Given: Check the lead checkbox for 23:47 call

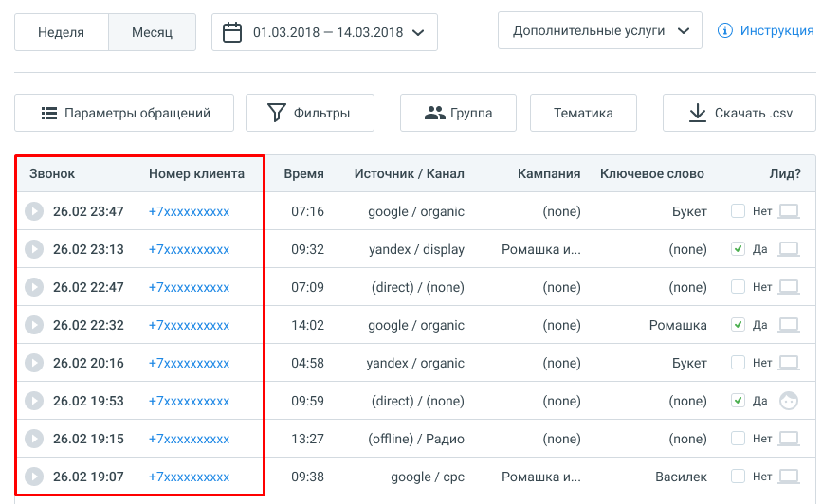Looking at the screenshot, I should click(x=738, y=211).
